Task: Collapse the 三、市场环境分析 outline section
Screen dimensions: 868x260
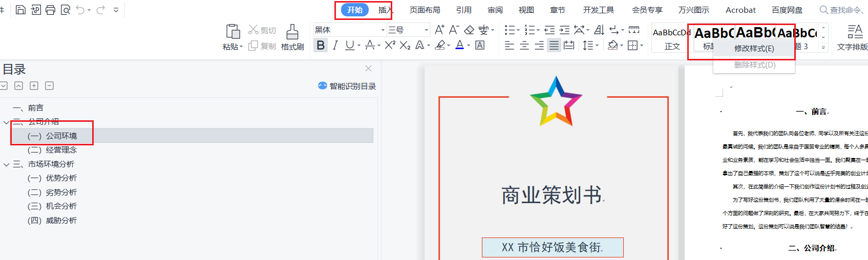Action: (x=6, y=164)
